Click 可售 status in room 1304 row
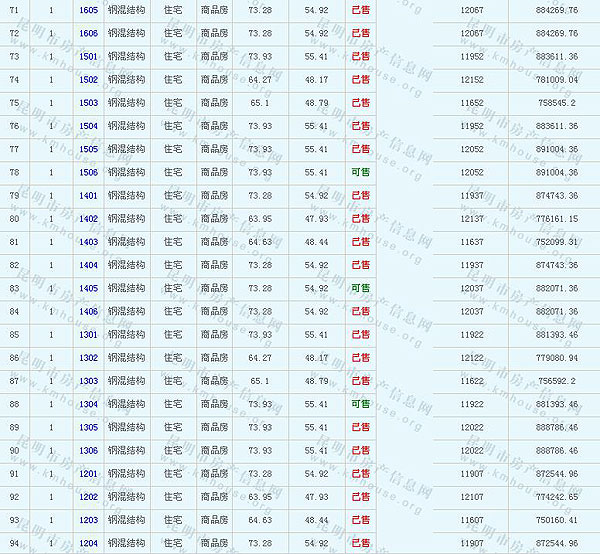 [x=360, y=403]
